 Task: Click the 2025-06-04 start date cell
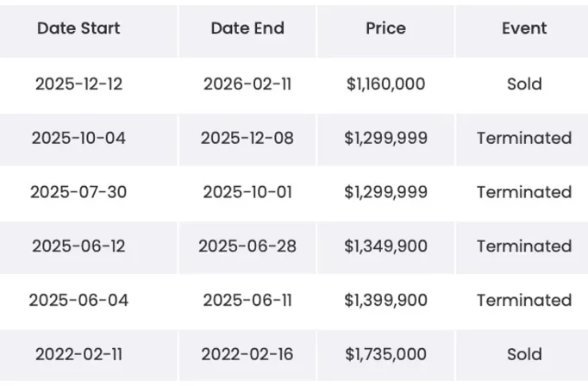coord(78,300)
